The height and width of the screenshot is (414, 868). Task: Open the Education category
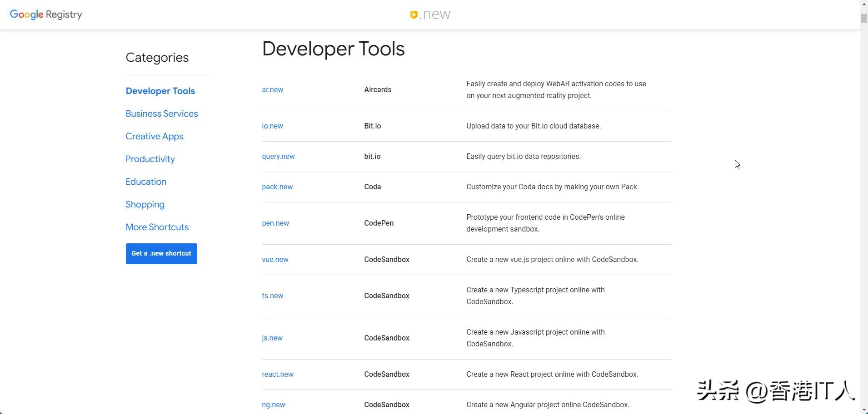click(x=146, y=182)
